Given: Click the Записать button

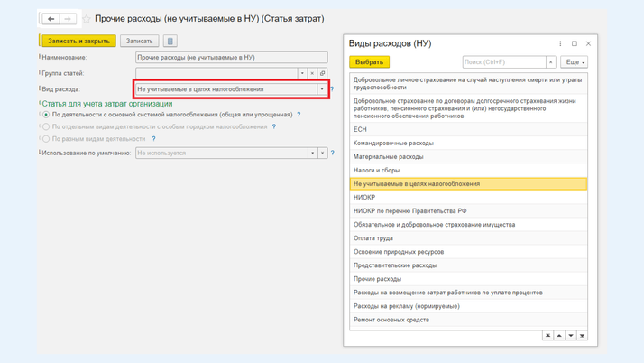Looking at the screenshot, I should pos(140,41).
